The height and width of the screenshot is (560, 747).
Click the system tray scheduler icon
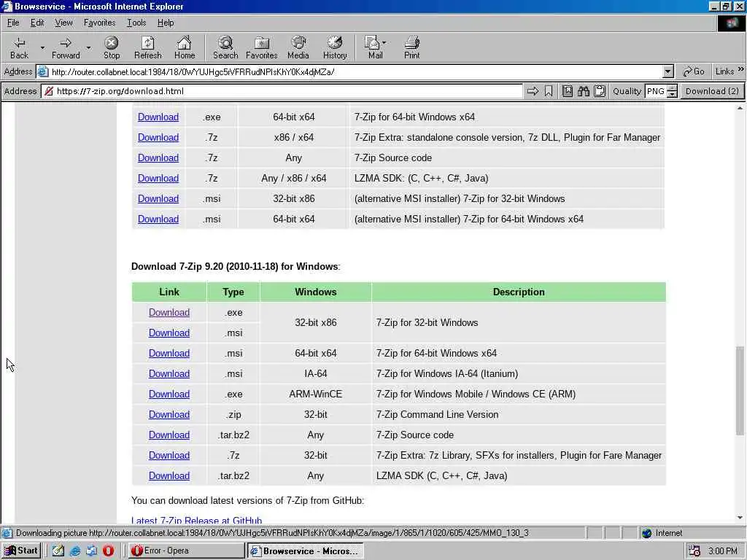tap(694, 551)
